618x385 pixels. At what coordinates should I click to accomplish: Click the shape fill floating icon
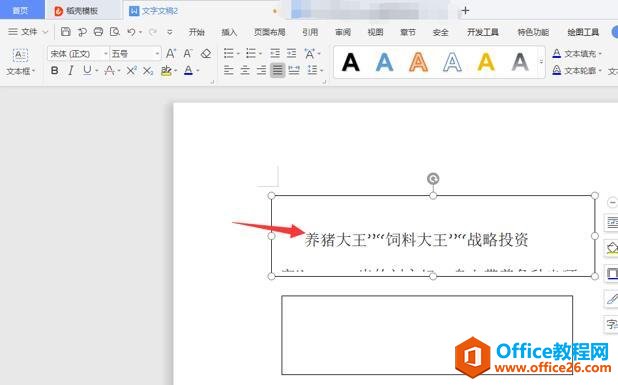point(612,248)
